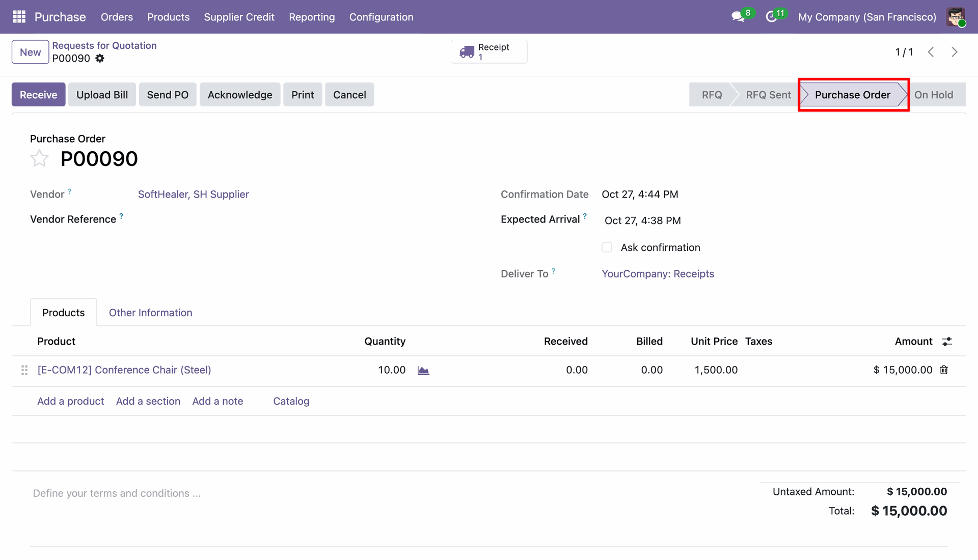
Task: Click Add a product link
Action: coord(70,401)
